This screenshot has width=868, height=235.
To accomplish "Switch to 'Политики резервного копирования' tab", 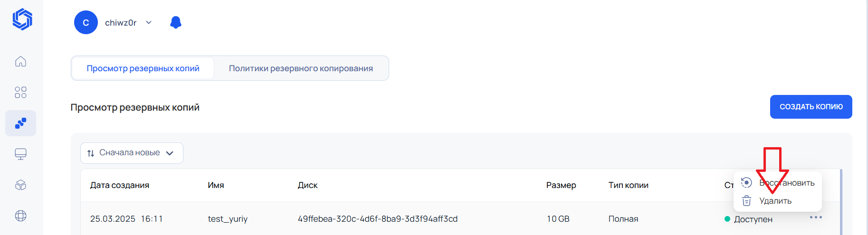I will click(x=301, y=68).
